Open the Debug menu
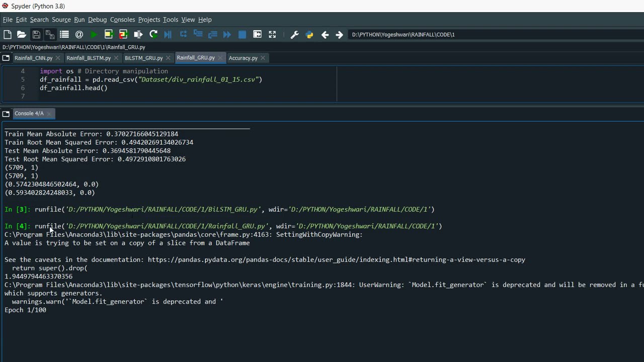This screenshot has height=362, width=644. pos(98,20)
